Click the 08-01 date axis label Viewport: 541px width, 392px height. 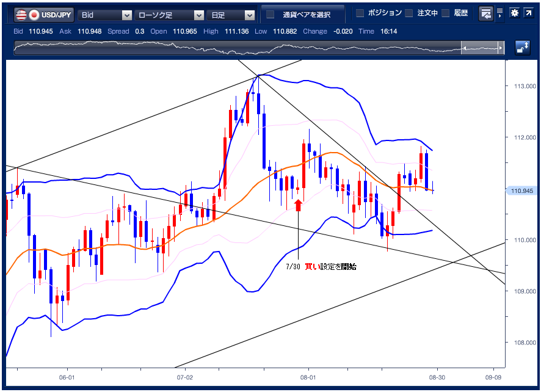tap(308, 377)
